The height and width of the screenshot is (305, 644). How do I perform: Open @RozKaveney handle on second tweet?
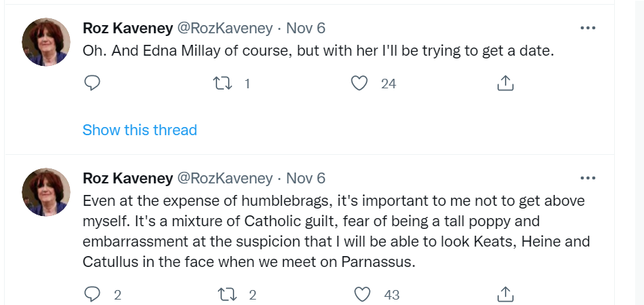coord(225,178)
